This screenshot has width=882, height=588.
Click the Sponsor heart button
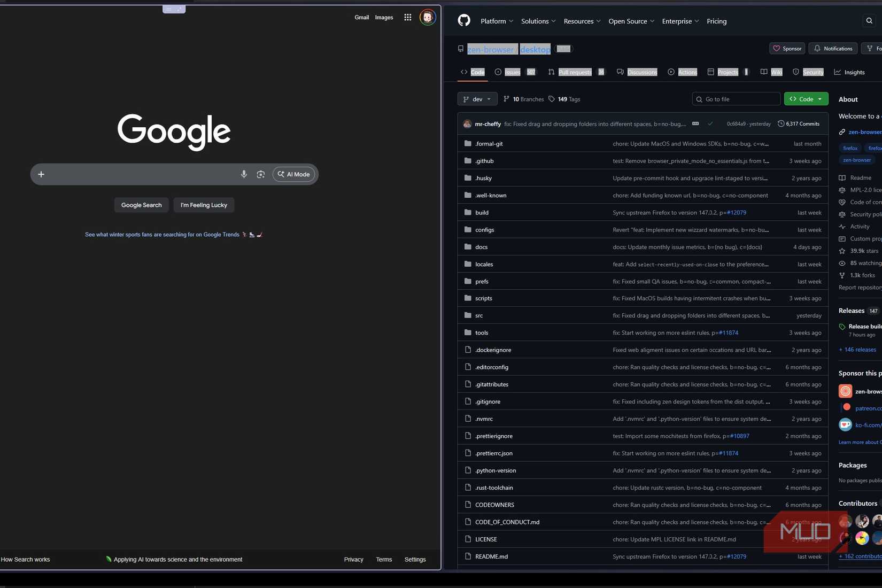787,49
